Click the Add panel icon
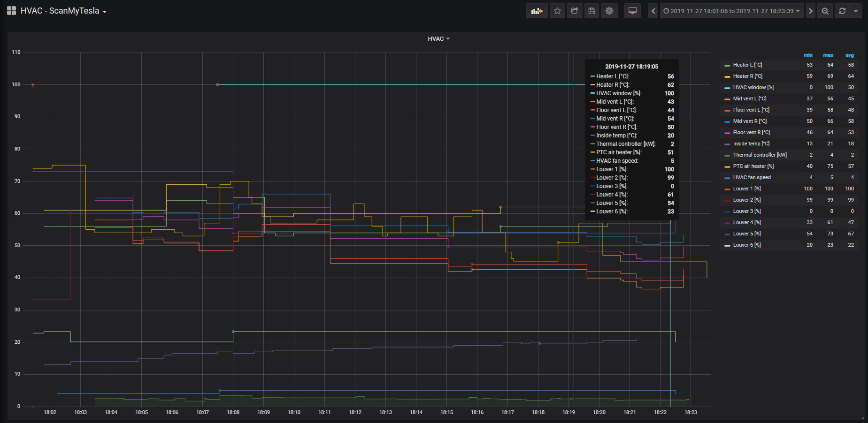The image size is (868, 423). pos(537,11)
